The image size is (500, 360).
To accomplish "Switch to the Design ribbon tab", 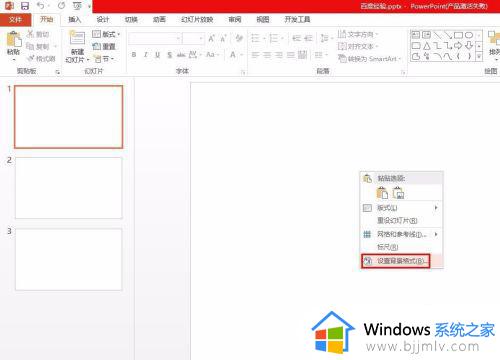I will pos(103,20).
